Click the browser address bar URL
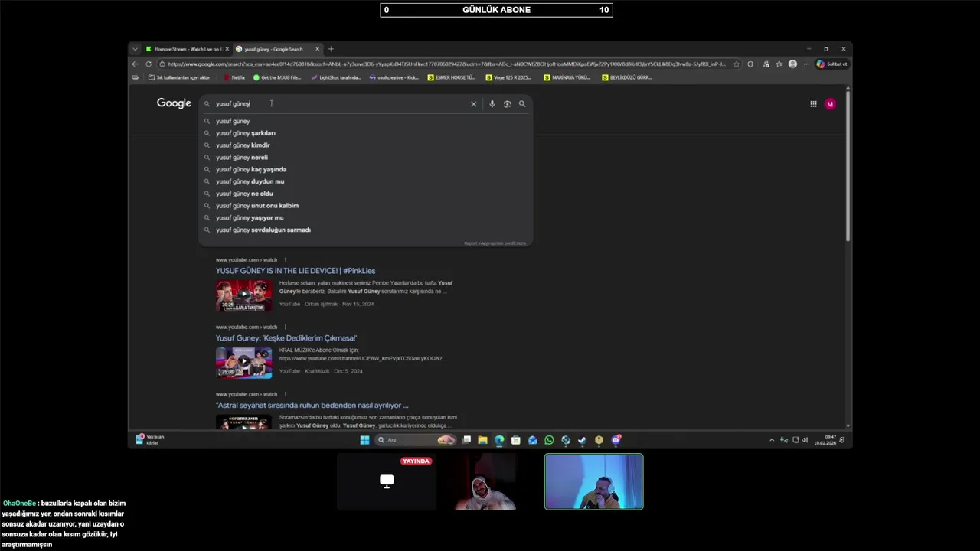Viewport: 980px width, 551px height. click(x=446, y=64)
